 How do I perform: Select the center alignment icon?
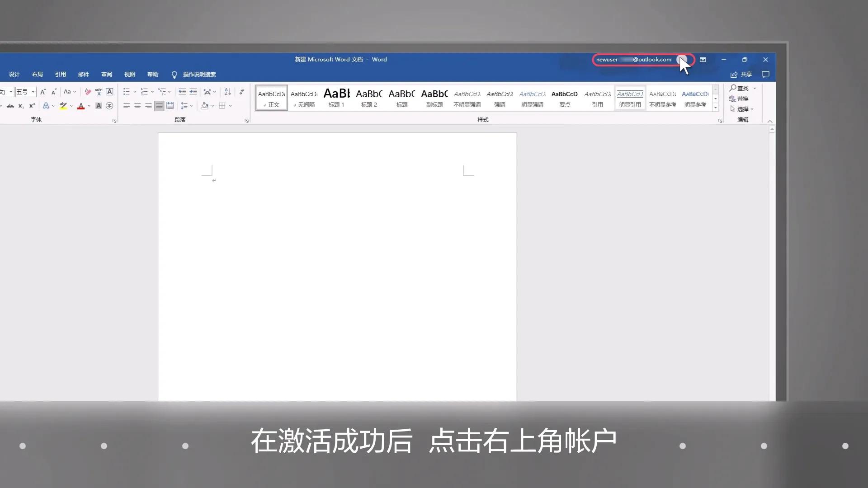click(137, 106)
